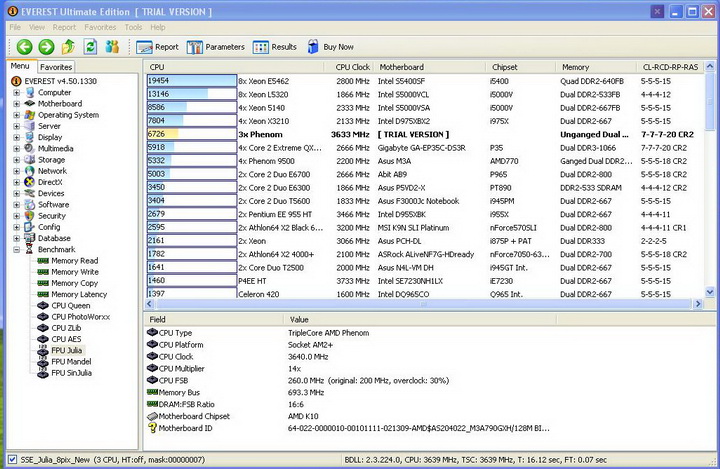720x469 pixels.
Task: Select the CPU Queen benchmark icon
Action: 43,305
